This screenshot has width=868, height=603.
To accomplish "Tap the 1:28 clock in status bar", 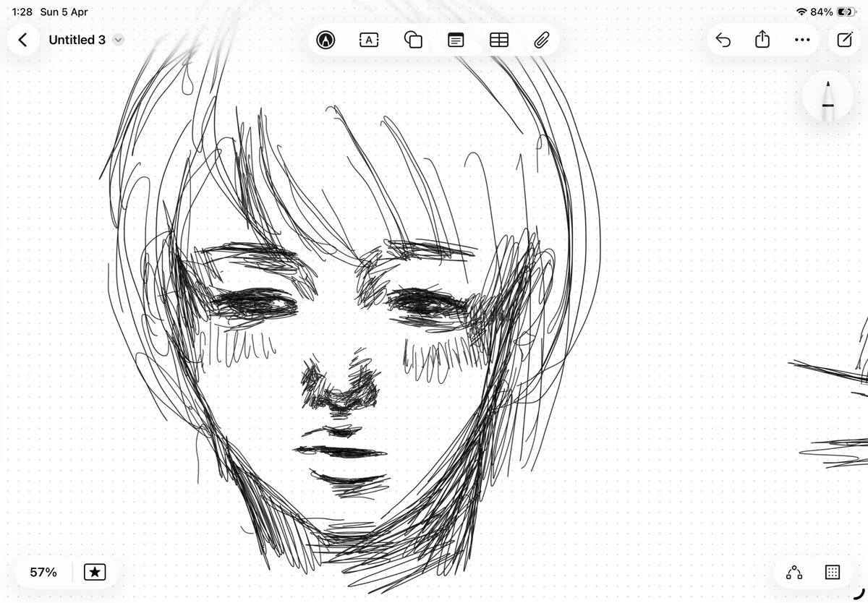I will point(22,12).
